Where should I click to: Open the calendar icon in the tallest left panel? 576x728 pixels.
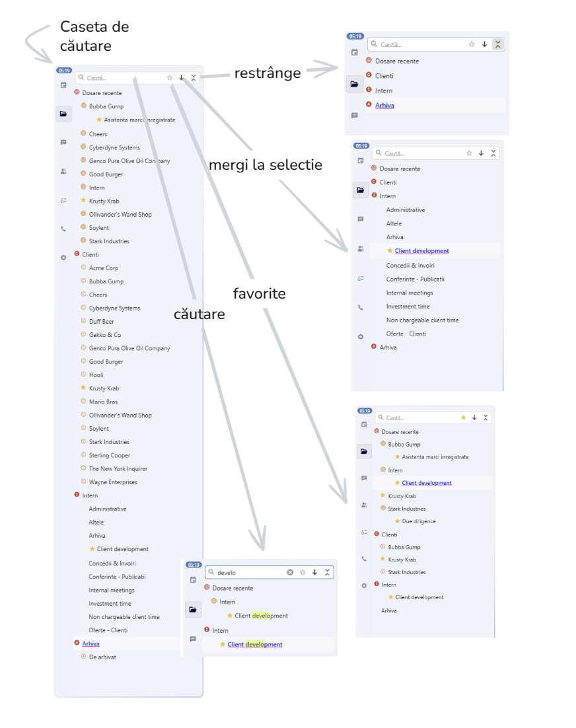click(63, 85)
